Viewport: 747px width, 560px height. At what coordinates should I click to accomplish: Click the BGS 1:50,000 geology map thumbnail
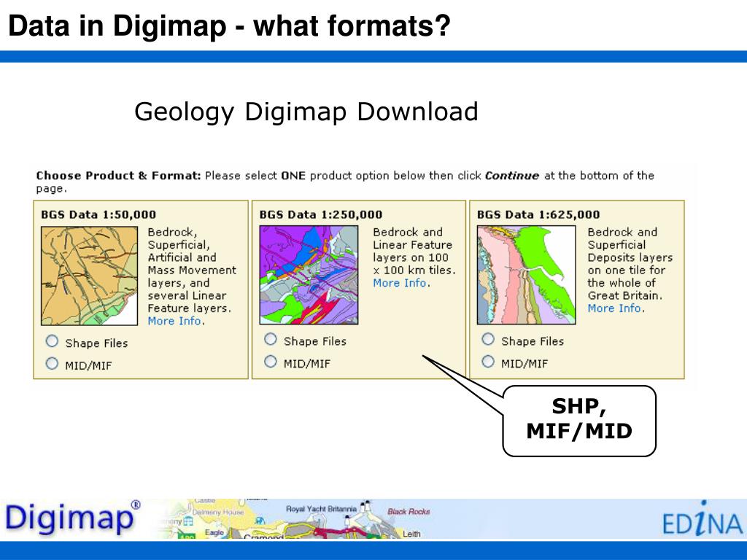pos(90,276)
